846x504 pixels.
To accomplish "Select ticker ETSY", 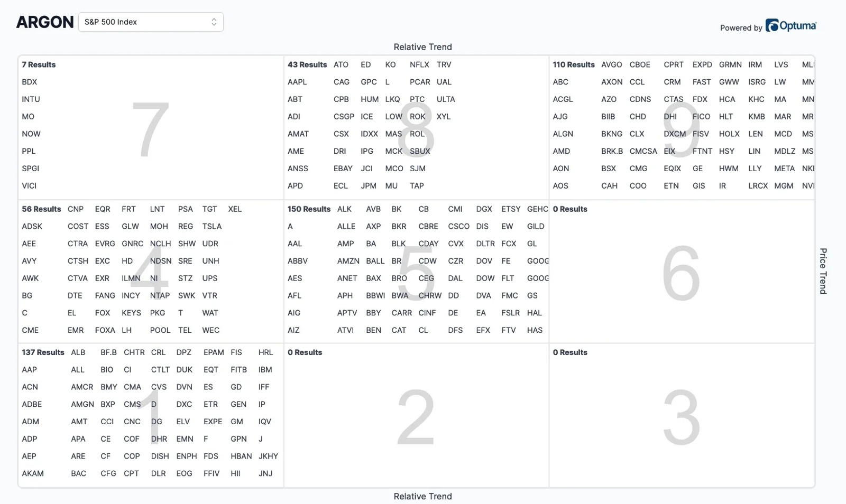I will [x=511, y=209].
